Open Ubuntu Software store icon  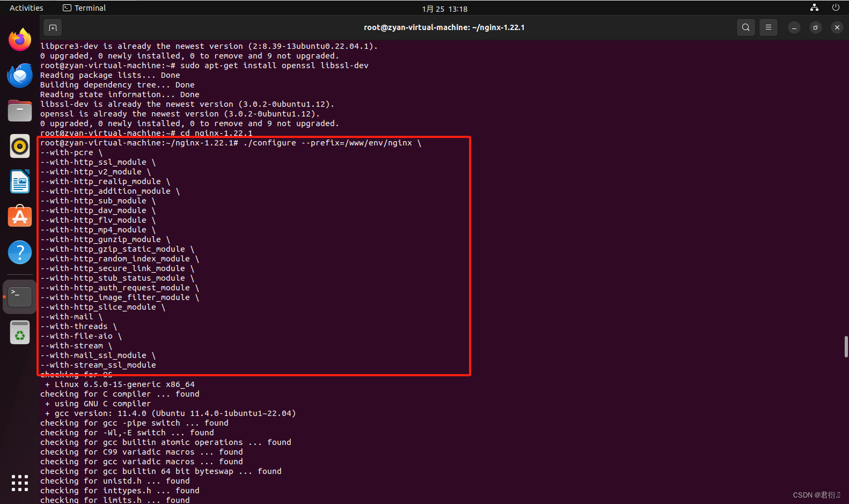coord(20,217)
